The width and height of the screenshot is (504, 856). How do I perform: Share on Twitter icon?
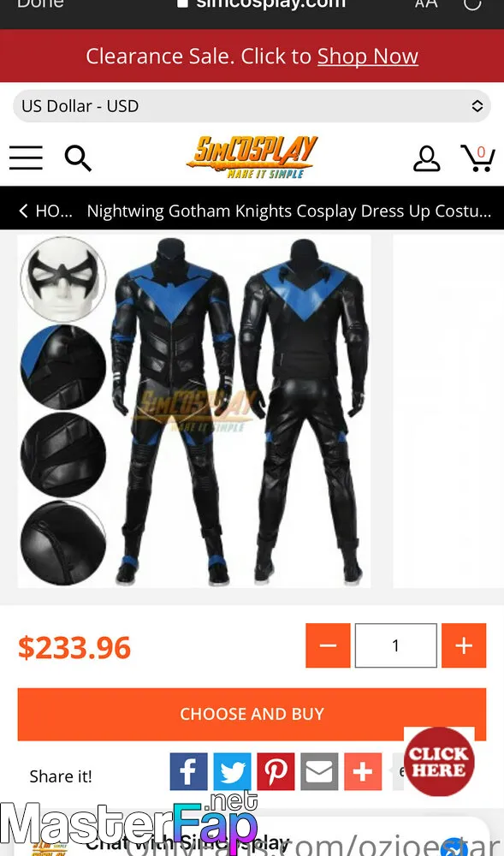[x=232, y=771]
